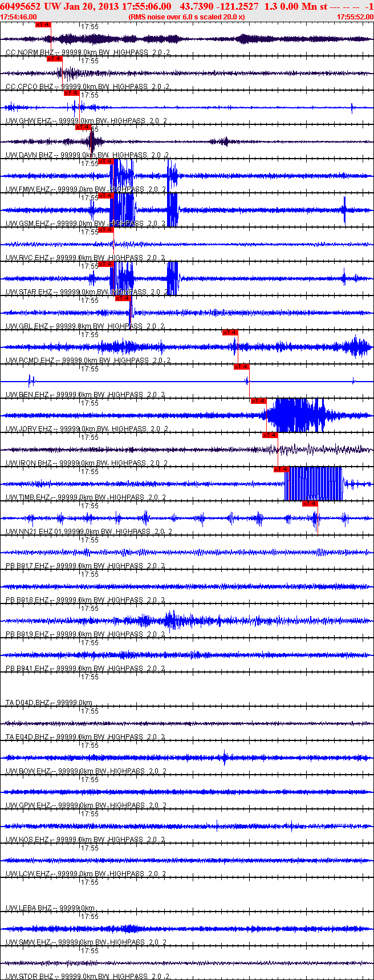Image resolution: width=374 pixels, height=980 pixels.
Task: Click the red pick marker above UW.GBL trace
Action: tap(123, 298)
